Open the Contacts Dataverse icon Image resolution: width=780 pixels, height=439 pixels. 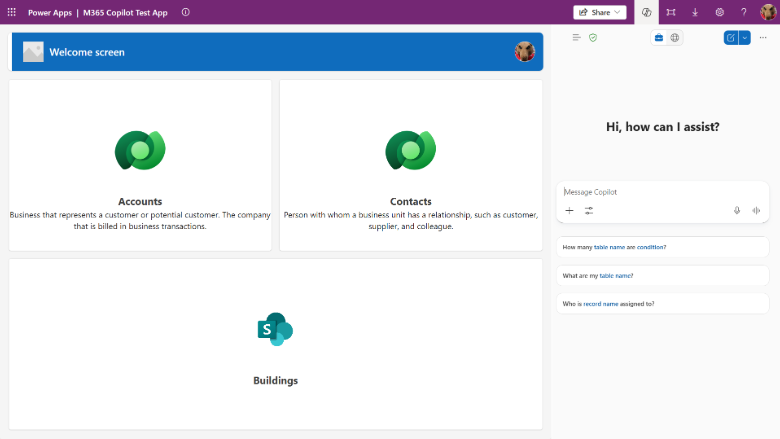[410, 150]
